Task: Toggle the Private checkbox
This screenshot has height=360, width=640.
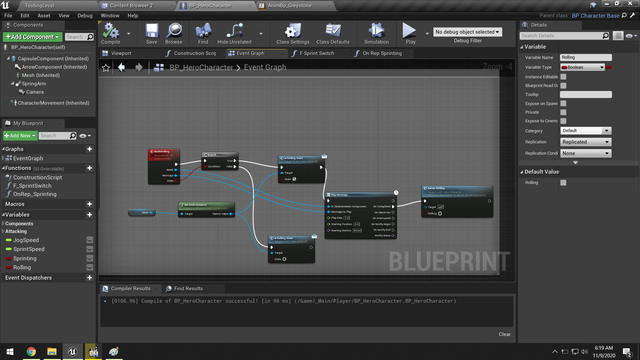Action: tap(563, 112)
